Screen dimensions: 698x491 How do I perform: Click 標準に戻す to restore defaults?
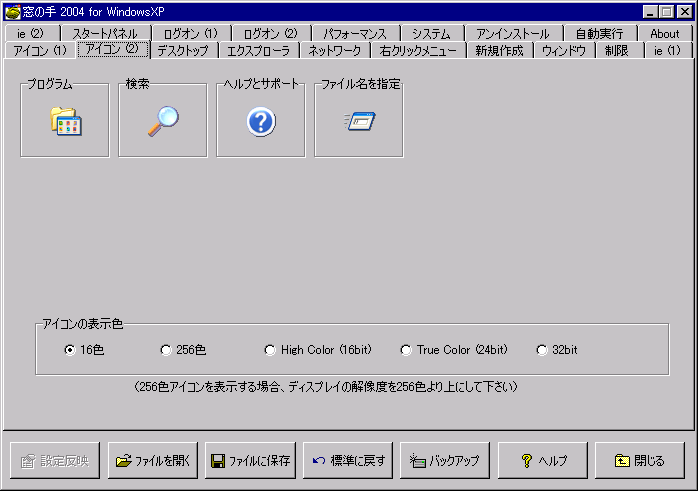[348, 460]
